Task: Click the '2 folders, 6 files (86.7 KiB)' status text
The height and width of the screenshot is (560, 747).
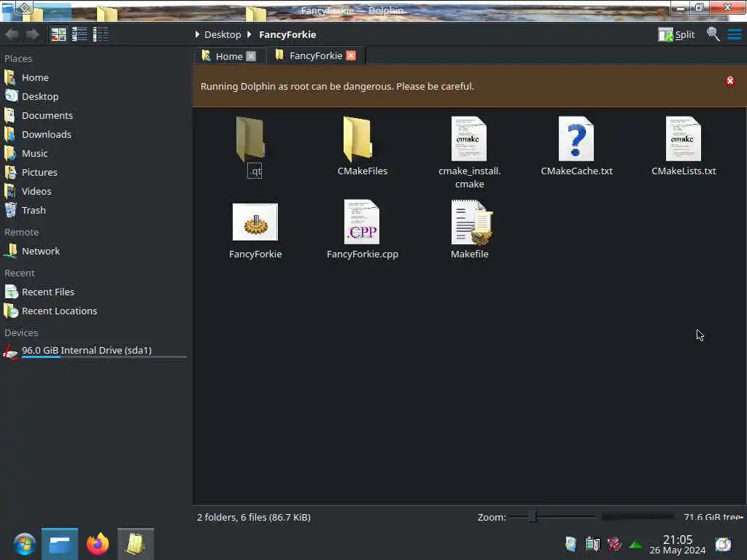Action: 254,517
